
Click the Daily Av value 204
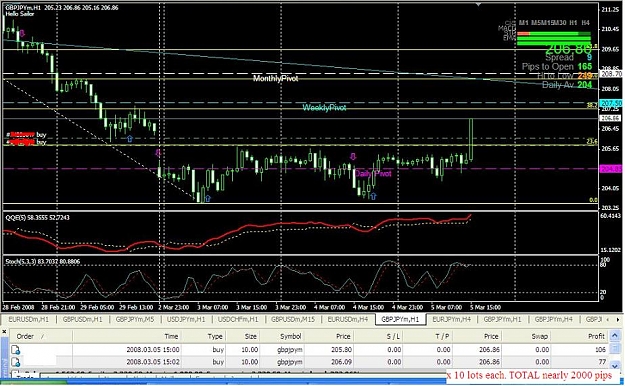pyautogui.click(x=585, y=85)
